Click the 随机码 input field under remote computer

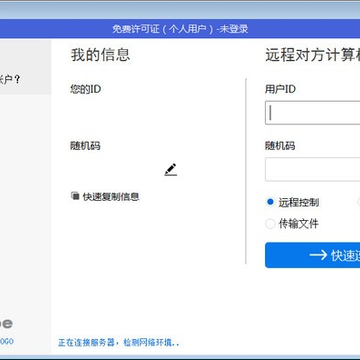313,169
